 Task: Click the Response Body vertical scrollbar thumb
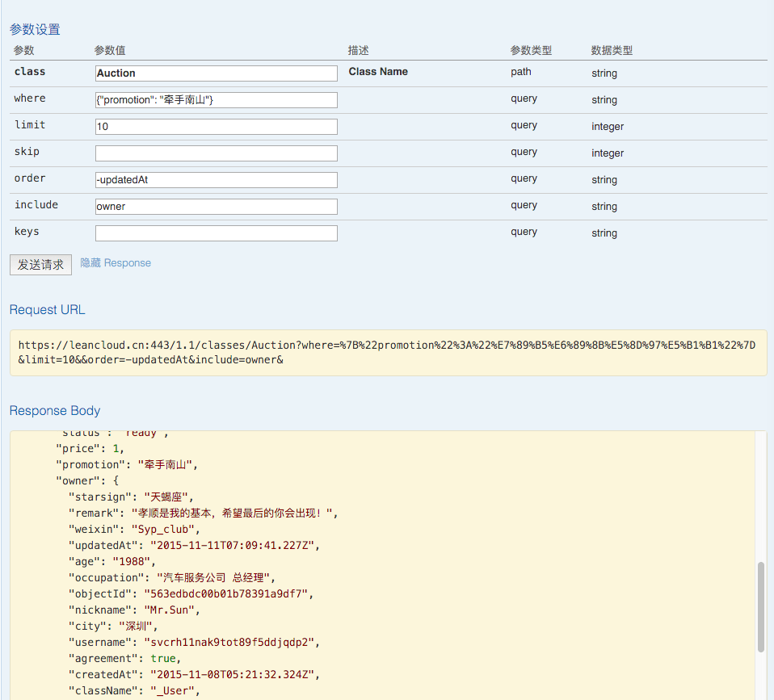point(761,607)
